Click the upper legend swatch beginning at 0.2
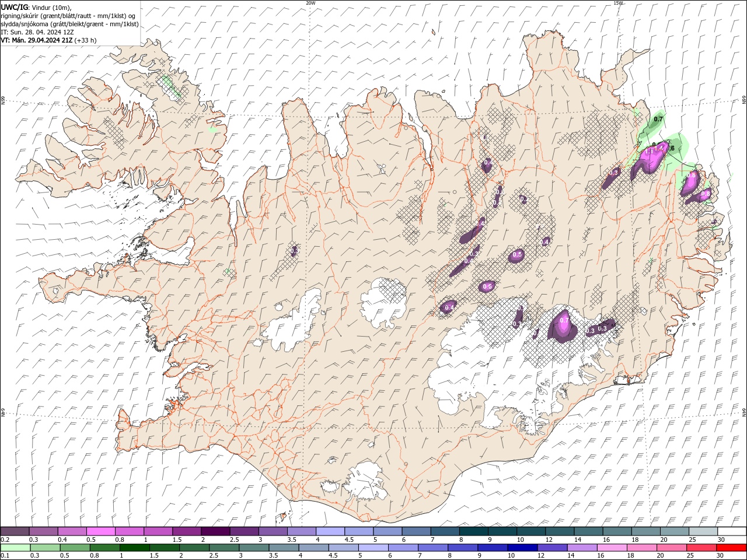The width and height of the screenshot is (747, 560). [15, 531]
